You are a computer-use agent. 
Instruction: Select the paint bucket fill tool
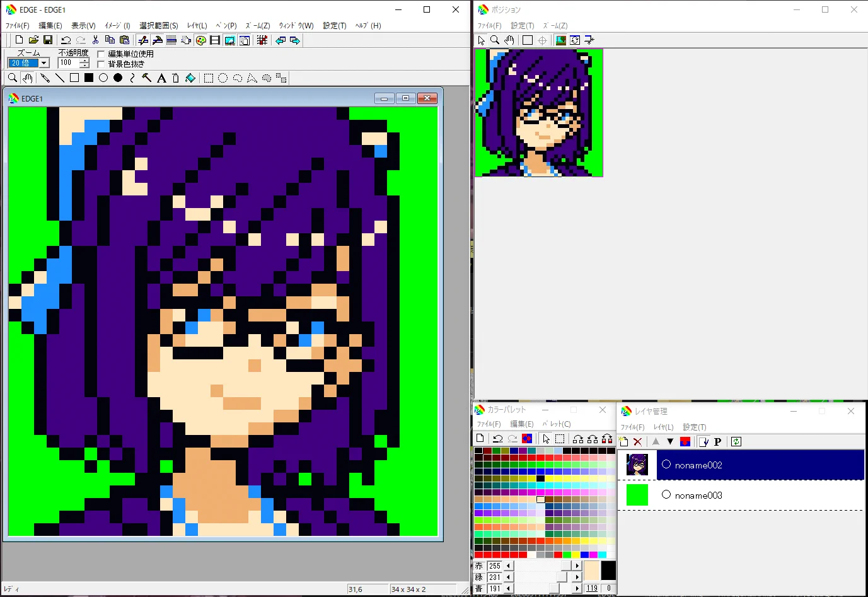[190, 78]
